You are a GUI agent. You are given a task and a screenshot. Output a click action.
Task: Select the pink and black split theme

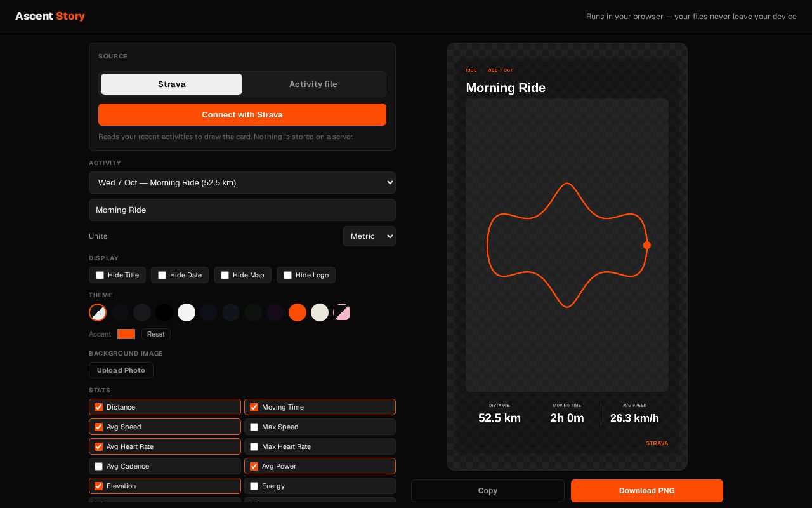click(342, 312)
